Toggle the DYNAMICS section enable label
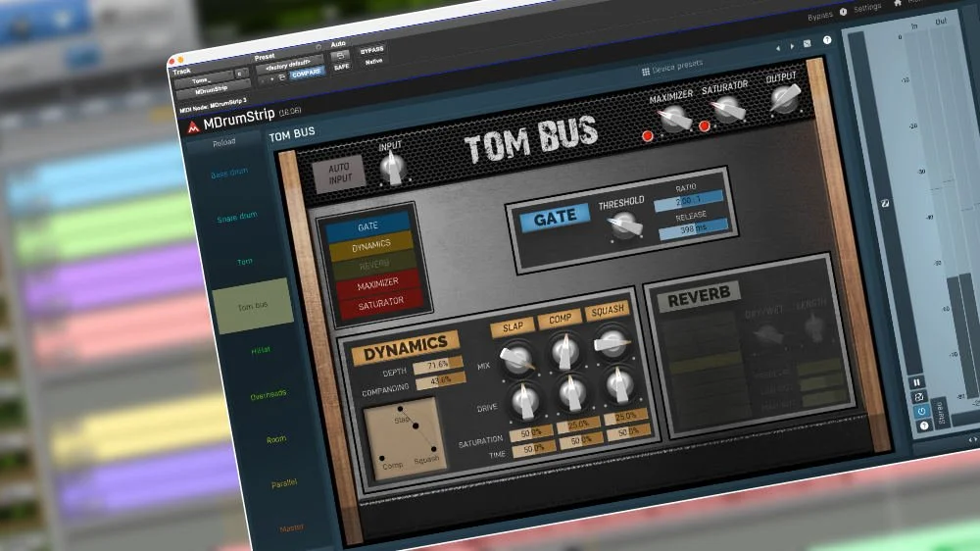Viewport: 980px width, 551px height. coord(405,348)
